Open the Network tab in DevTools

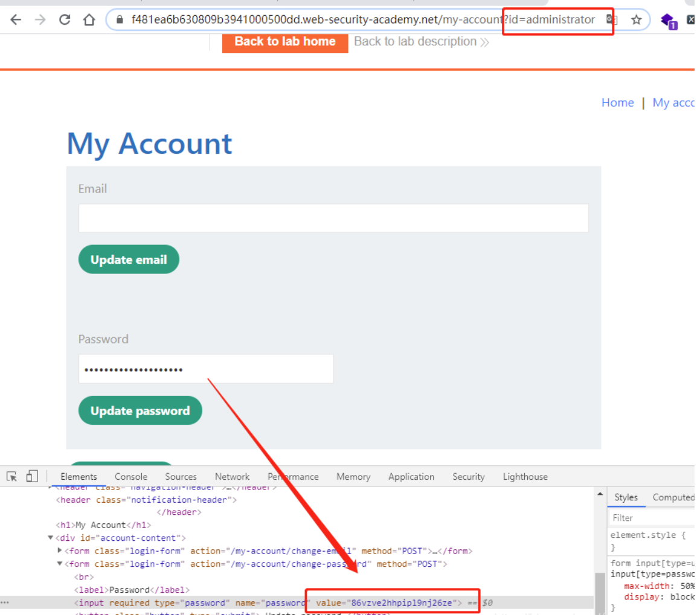click(x=232, y=477)
